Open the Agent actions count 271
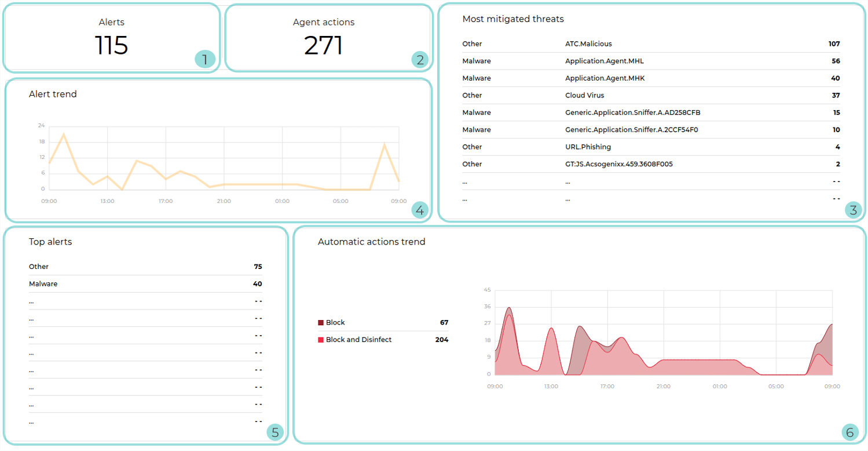 tap(324, 45)
